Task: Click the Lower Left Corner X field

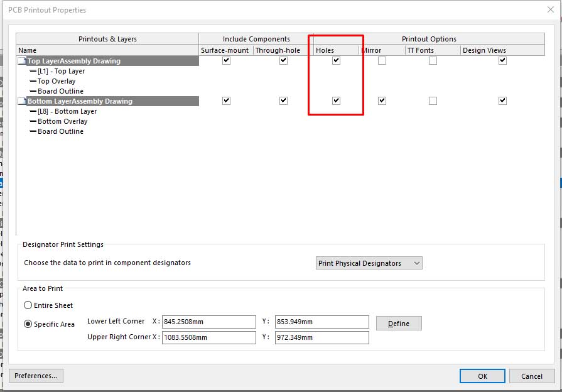Action: coord(208,322)
